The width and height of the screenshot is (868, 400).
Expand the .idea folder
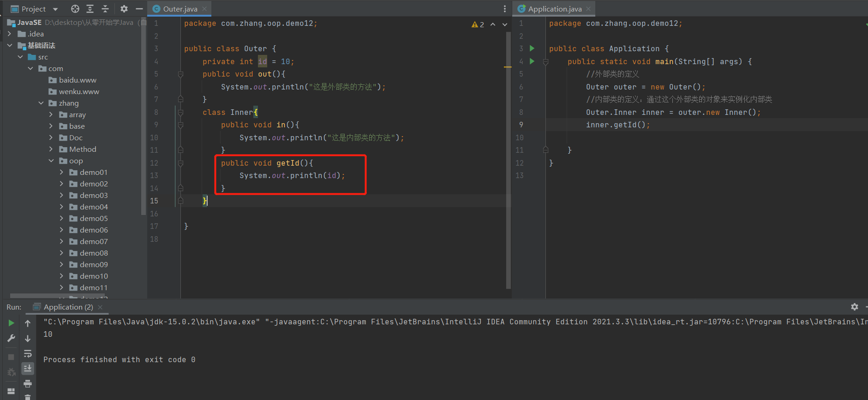[x=10, y=34]
